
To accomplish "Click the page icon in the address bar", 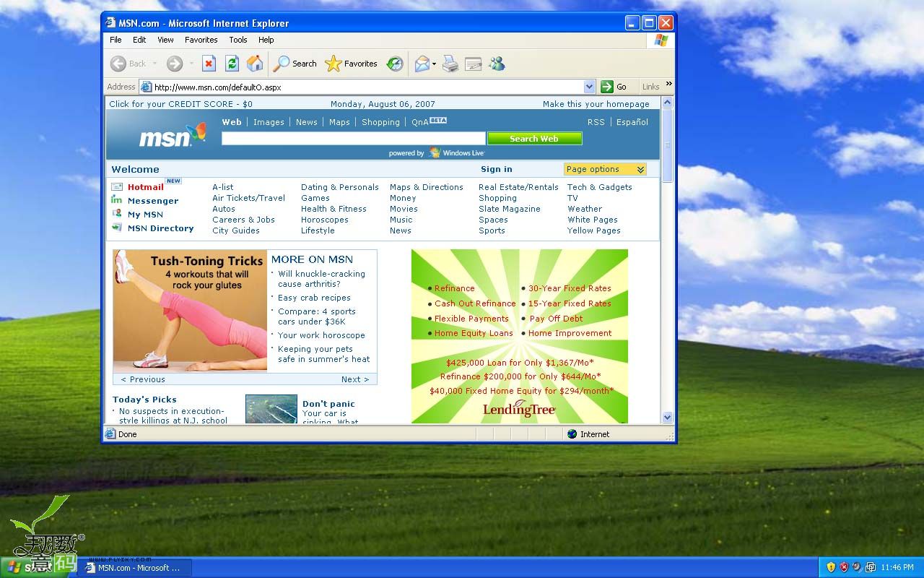I will click(x=146, y=87).
